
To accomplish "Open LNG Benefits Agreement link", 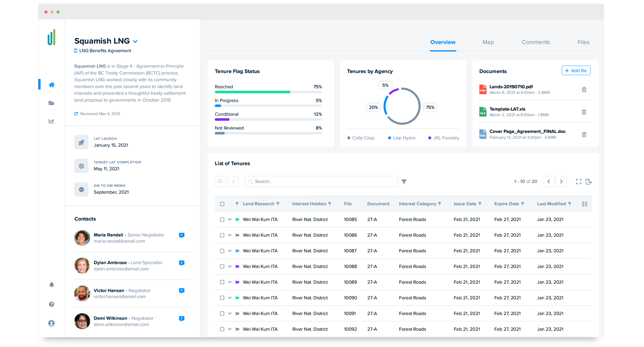I will 105,51.
